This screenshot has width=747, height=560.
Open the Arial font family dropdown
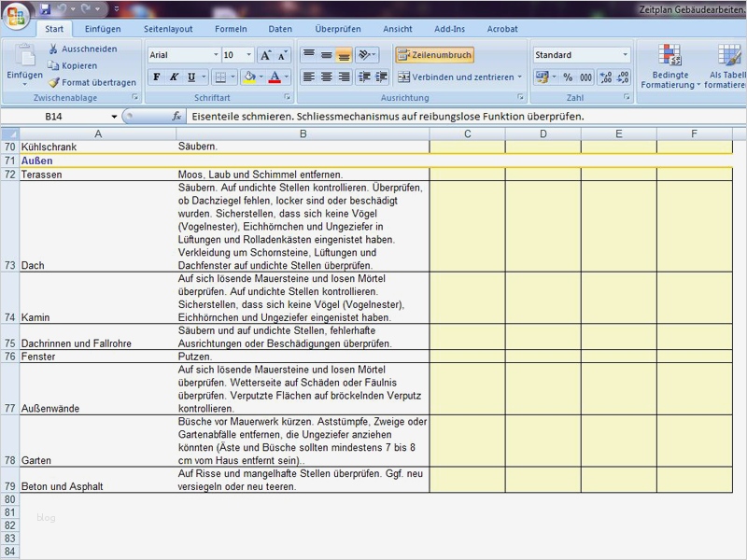click(217, 54)
